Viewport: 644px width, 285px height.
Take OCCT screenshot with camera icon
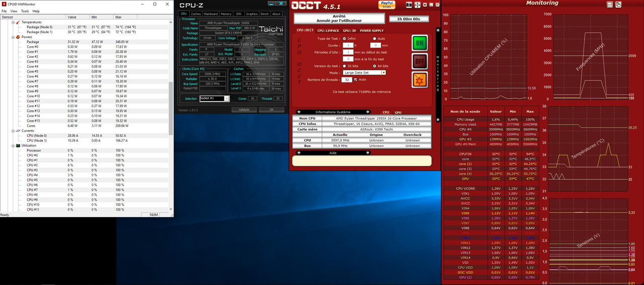(409, 5)
